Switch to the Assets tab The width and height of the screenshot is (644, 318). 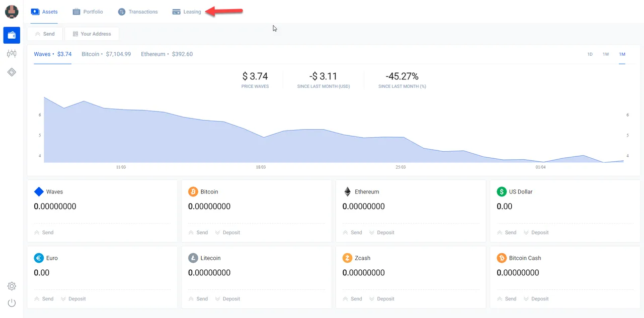tap(44, 12)
